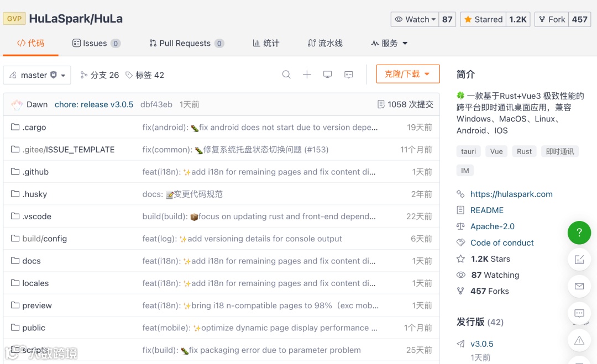Click the comment panel icon in toolbar
Image resolution: width=597 pixels, height=364 pixels.
click(x=348, y=75)
